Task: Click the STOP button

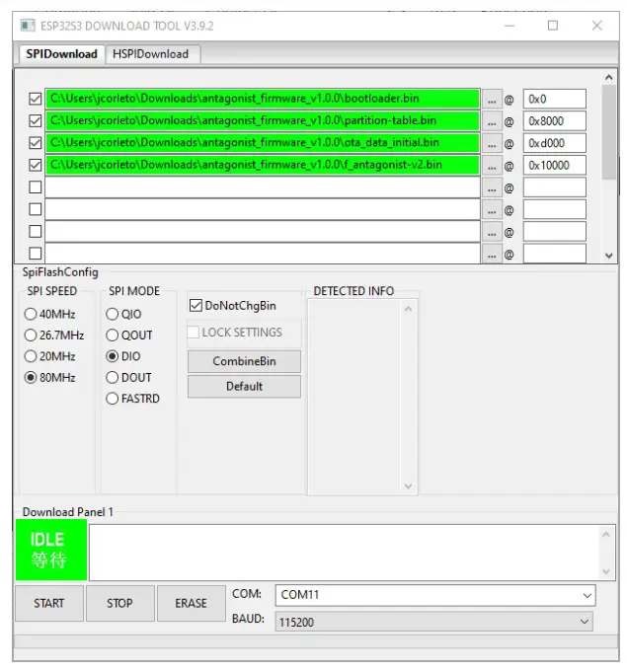Action: click(120, 603)
